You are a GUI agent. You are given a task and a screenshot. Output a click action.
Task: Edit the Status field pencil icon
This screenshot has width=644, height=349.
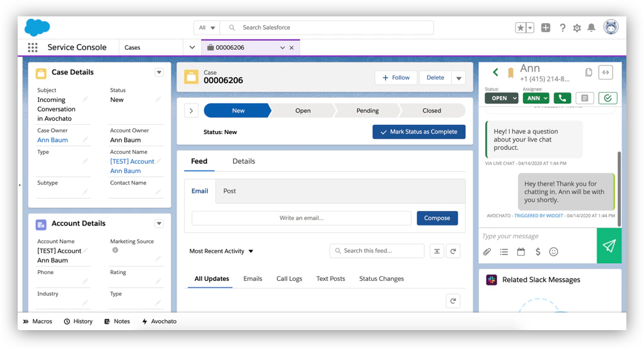[158, 100]
